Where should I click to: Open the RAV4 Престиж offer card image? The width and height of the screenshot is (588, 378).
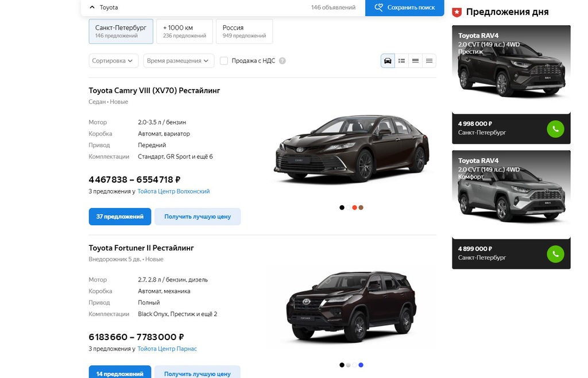click(511, 68)
